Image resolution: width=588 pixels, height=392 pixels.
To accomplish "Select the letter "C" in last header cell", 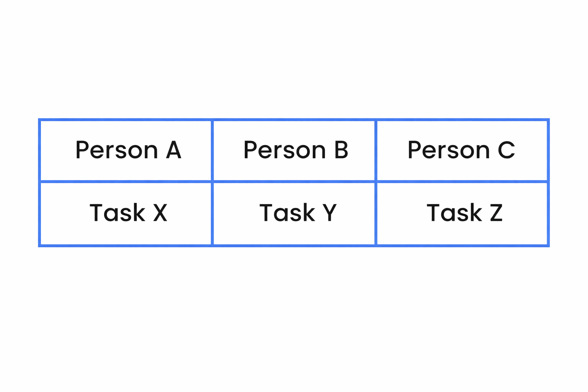I will pyautogui.click(x=506, y=150).
